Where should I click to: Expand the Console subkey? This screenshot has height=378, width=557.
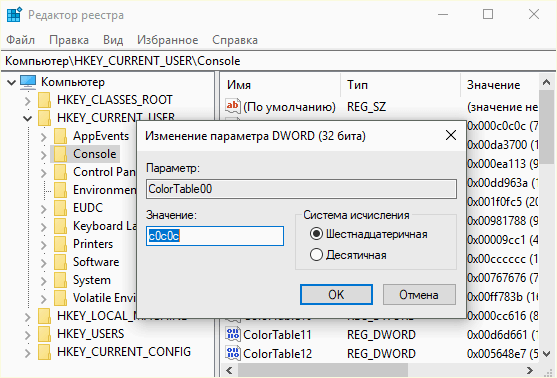click(43, 155)
